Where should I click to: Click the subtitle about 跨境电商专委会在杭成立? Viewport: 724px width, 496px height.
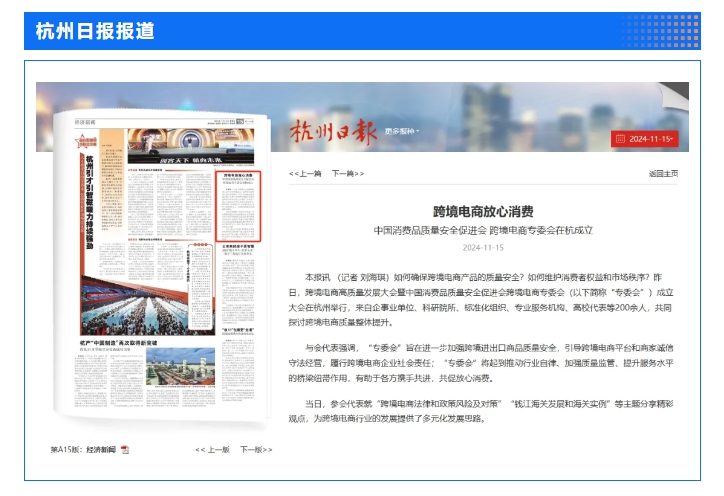483,230
